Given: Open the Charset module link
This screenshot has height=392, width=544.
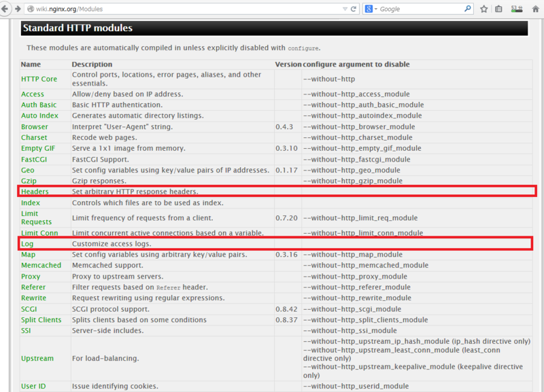Looking at the screenshot, I should pos(34,137).
